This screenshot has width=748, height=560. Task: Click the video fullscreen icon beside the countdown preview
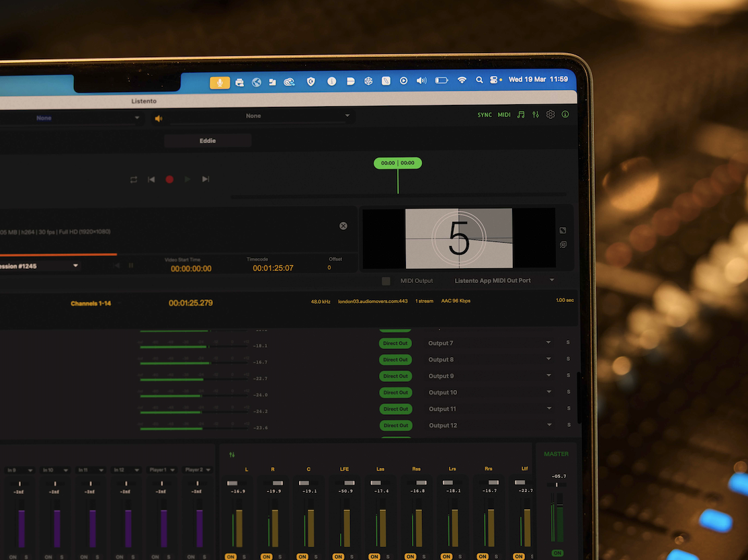coord(563,230)
